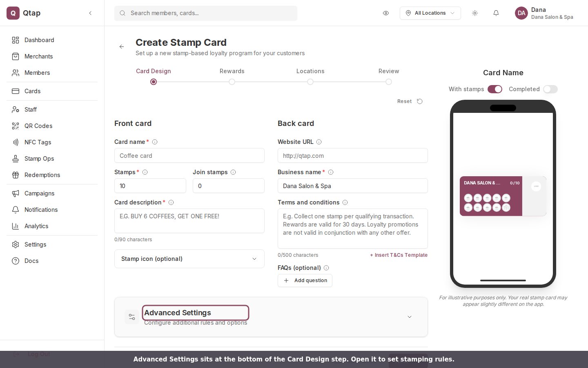The height and width of the screenshot is (368, 588).
Task: Click the Docs help icon
Action: click(16, 261)
